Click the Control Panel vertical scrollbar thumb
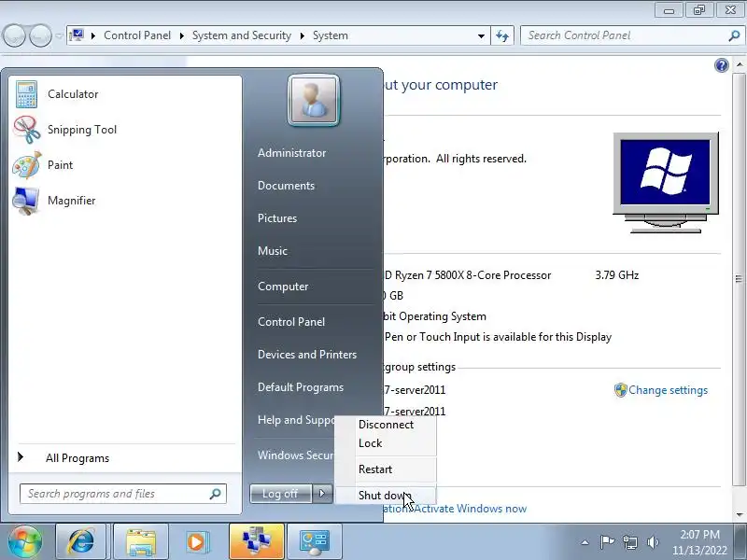The height and width of the screenshot is (560, 747). 739,279
